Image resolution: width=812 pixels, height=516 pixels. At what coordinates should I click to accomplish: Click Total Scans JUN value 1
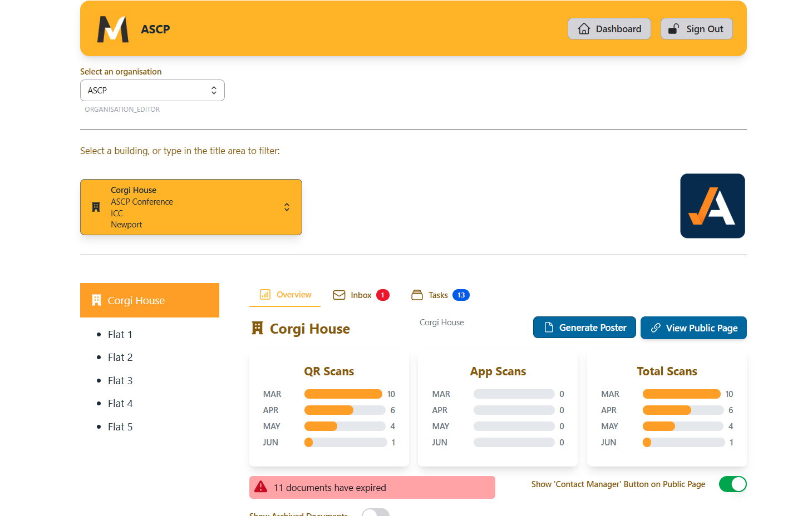click(x=731, y=442)
